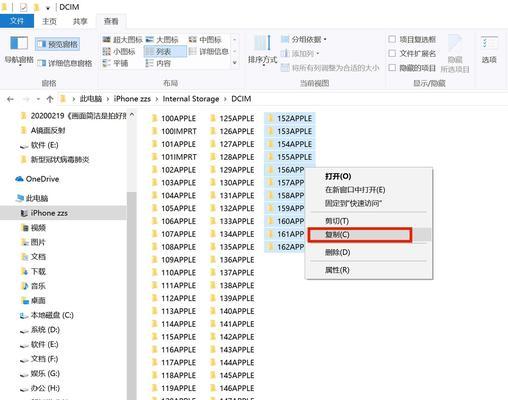Switch to the Home tab
Image resolution: width=508 pixels, height=400 pixels.
(49, 21)
